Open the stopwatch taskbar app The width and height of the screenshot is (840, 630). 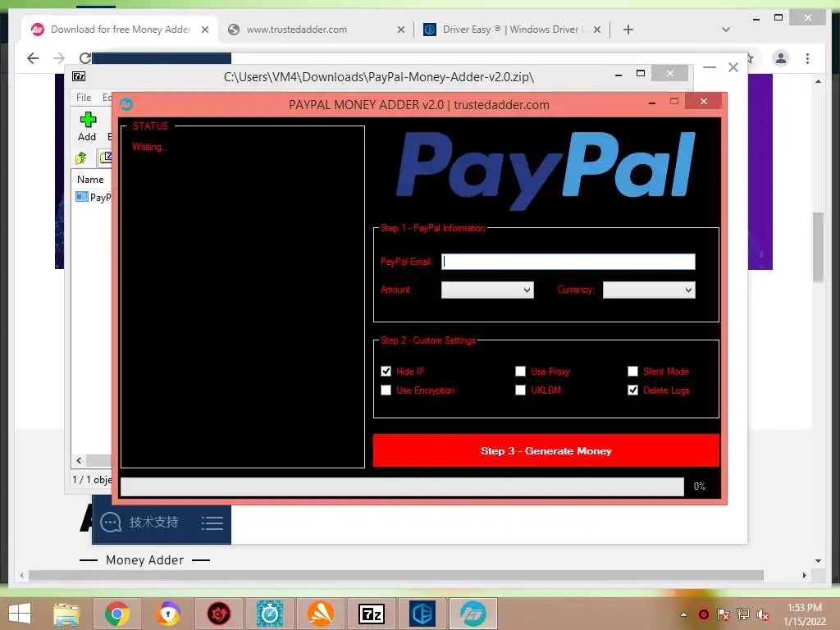(269, 614)
